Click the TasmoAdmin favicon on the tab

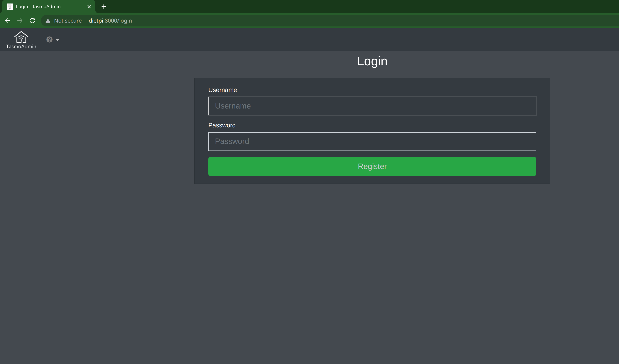pos(10,7)
